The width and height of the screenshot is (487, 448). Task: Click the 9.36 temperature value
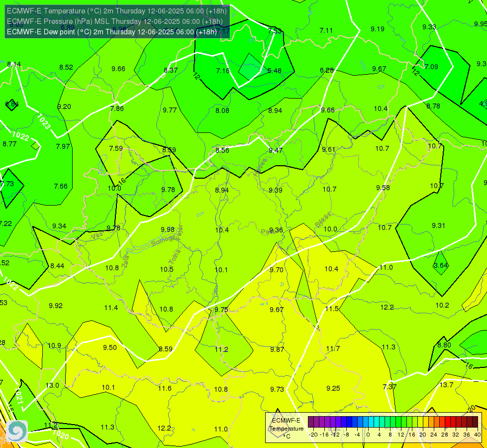coord(276,230)
